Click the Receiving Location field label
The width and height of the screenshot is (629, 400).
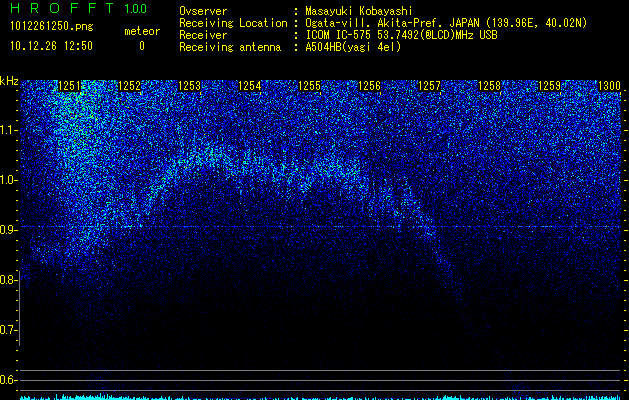233,23
